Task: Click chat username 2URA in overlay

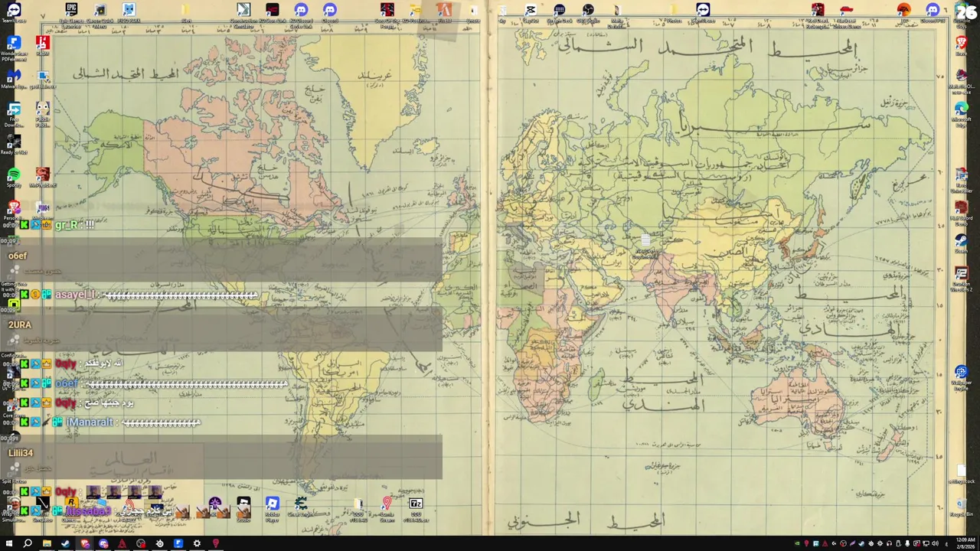Action: coord(19,324)
